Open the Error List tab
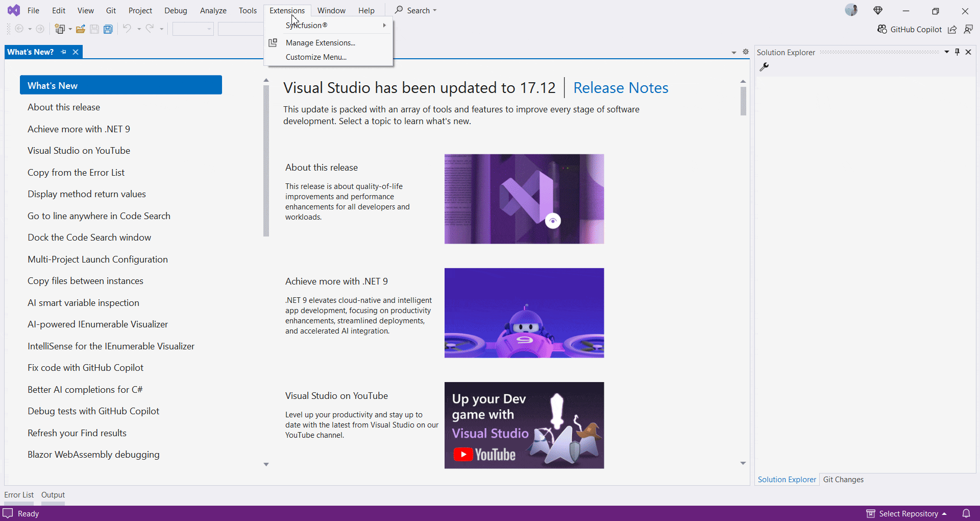This screenshot has height=521, width=980. pos(19,495)
